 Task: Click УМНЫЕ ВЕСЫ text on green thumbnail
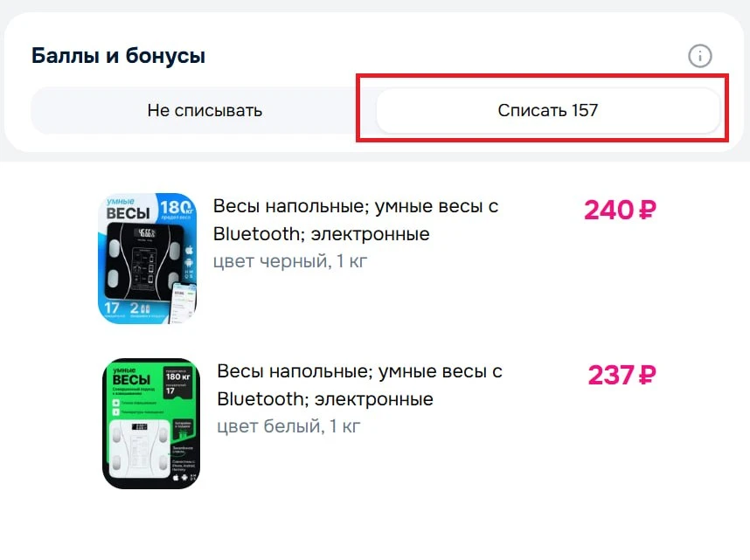tap(130, 376)
